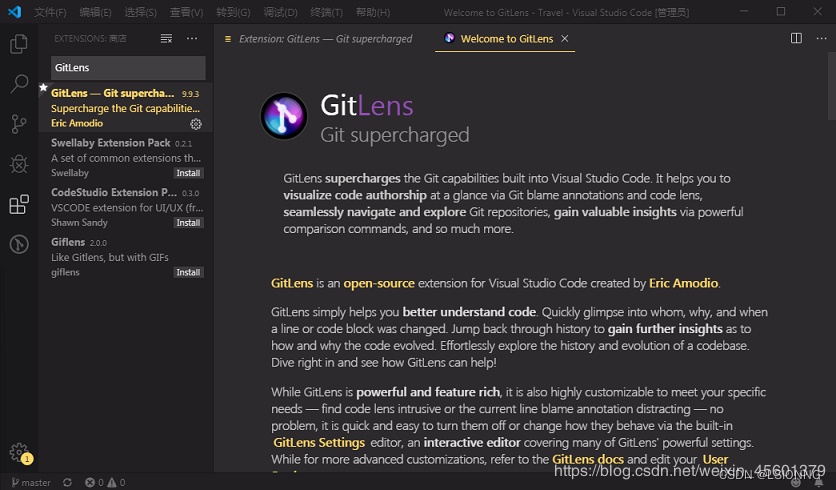Open the 转到(G) menu
The image size is (836, 490).
pos(233,12)
